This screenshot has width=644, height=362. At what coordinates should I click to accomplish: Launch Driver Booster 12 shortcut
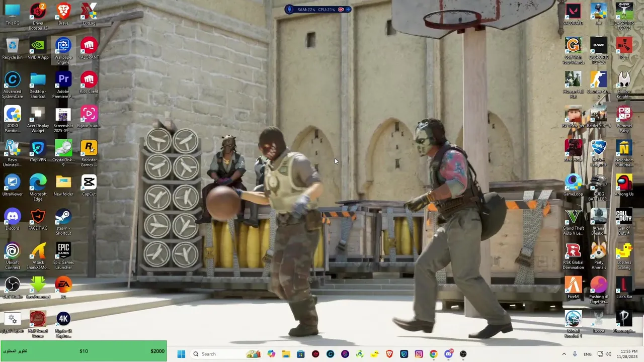pyautogui.click(x=38, y=16)
